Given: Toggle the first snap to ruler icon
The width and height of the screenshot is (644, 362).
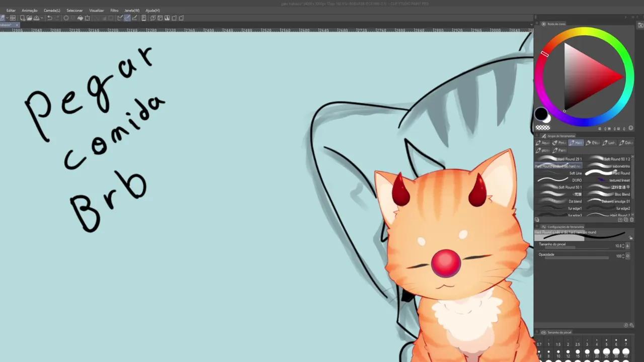Looking at the screenshot, I should (x=120, y=18).
